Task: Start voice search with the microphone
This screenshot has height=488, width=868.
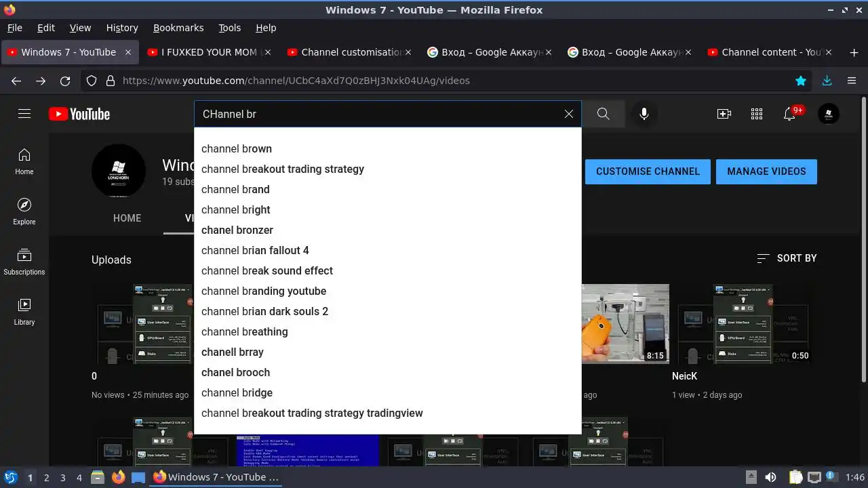Action: coord(644,114)
